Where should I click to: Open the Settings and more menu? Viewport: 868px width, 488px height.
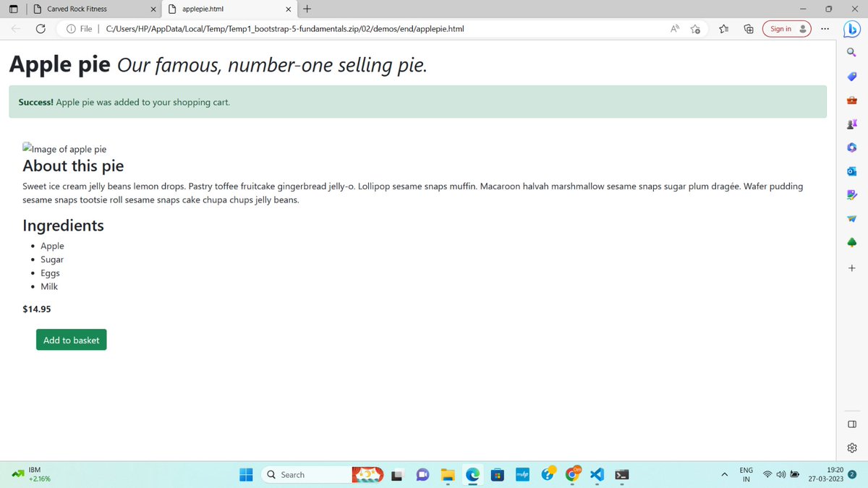(825, 28)
